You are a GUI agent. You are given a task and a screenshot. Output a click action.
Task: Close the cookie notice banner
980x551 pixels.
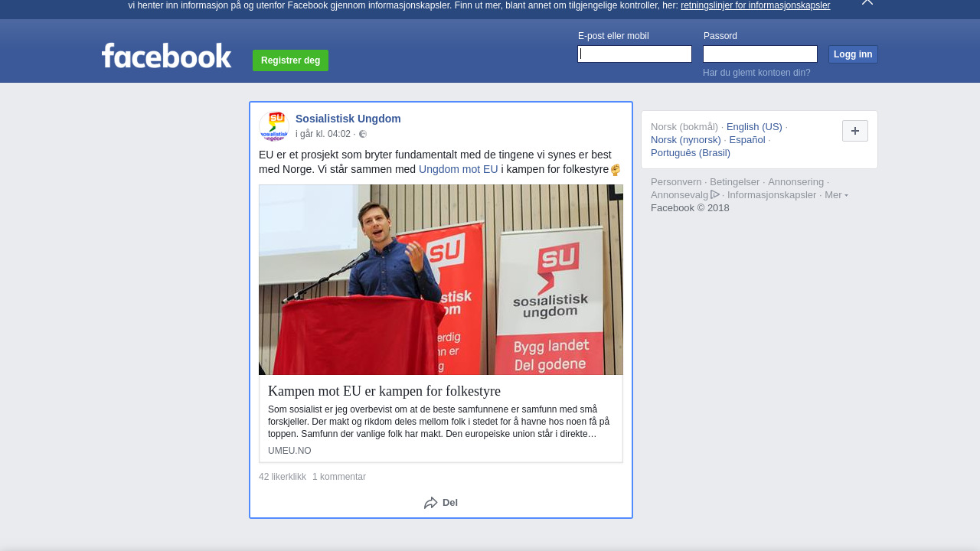pos(867,2)
